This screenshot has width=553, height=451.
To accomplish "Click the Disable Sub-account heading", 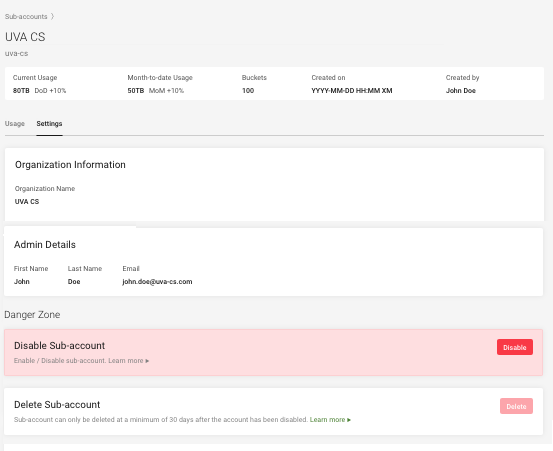I will [x=60, y=346].
